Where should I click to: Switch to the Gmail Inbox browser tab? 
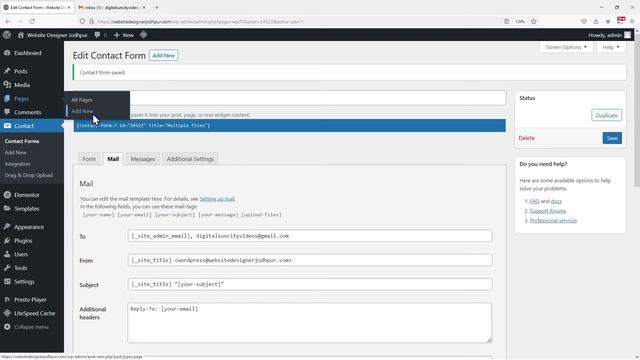[112, 7]
